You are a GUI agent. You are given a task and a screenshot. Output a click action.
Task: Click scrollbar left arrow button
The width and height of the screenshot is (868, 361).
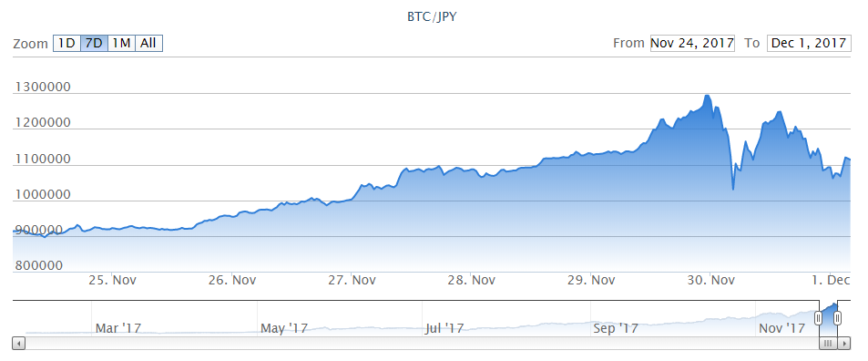click(19, 344)
